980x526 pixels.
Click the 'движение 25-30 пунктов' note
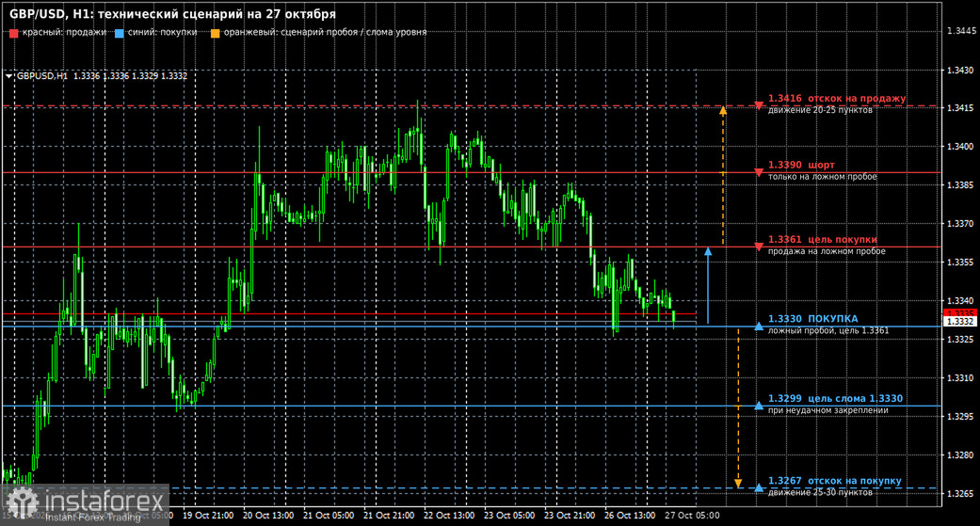(x=820, y=492)
